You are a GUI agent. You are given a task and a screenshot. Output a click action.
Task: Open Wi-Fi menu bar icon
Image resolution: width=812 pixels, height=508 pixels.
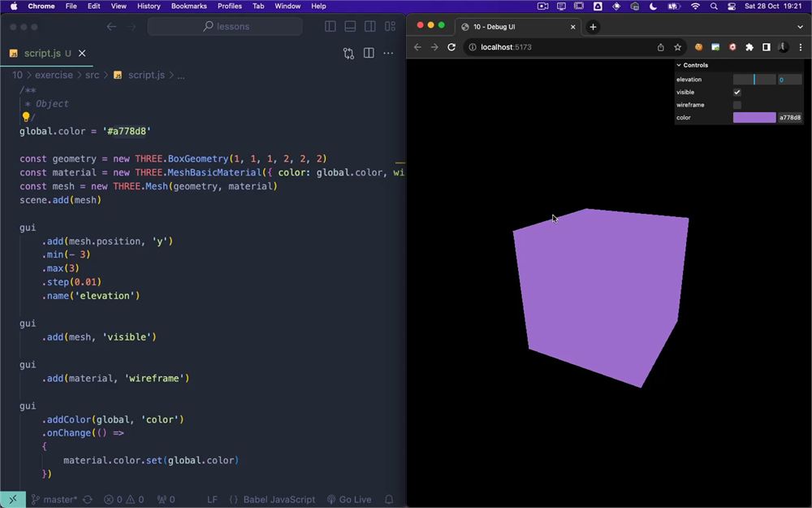[x=696, y=7]
